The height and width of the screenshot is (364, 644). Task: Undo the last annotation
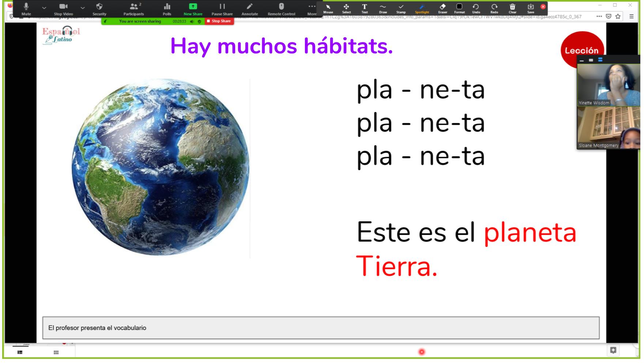(476, 8)
